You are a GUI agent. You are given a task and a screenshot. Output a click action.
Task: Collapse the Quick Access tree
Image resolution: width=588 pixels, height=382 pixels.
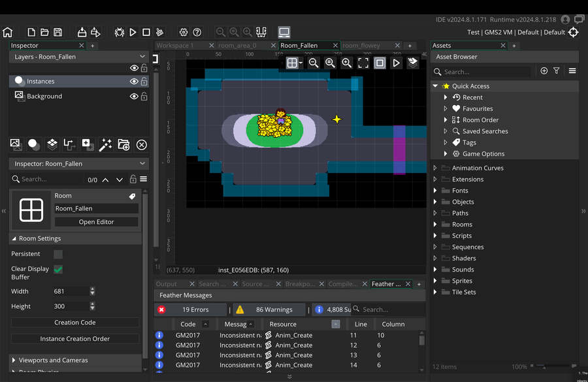[x=435, y=86]
